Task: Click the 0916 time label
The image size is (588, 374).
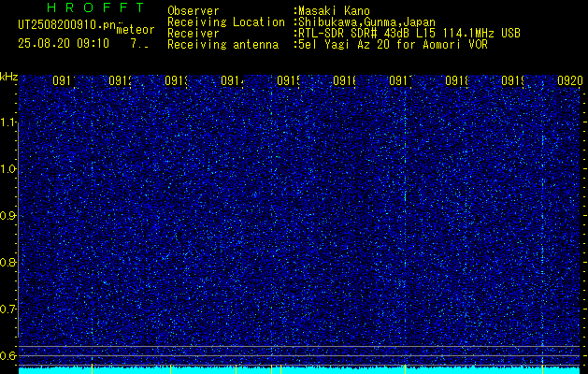Action: point(344,80)
